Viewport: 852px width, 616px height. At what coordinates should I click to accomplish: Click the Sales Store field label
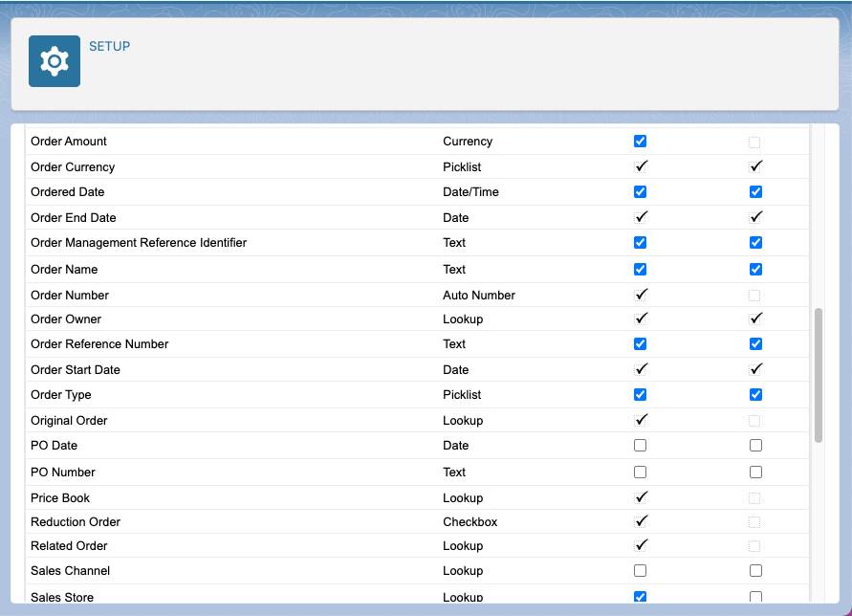click(62, 597)
